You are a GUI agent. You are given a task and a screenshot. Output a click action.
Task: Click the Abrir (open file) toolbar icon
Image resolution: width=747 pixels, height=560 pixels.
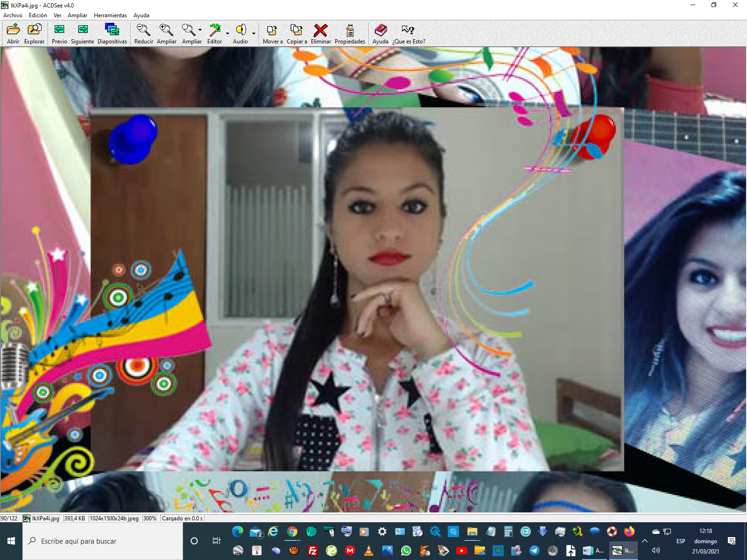coord(13,30)
